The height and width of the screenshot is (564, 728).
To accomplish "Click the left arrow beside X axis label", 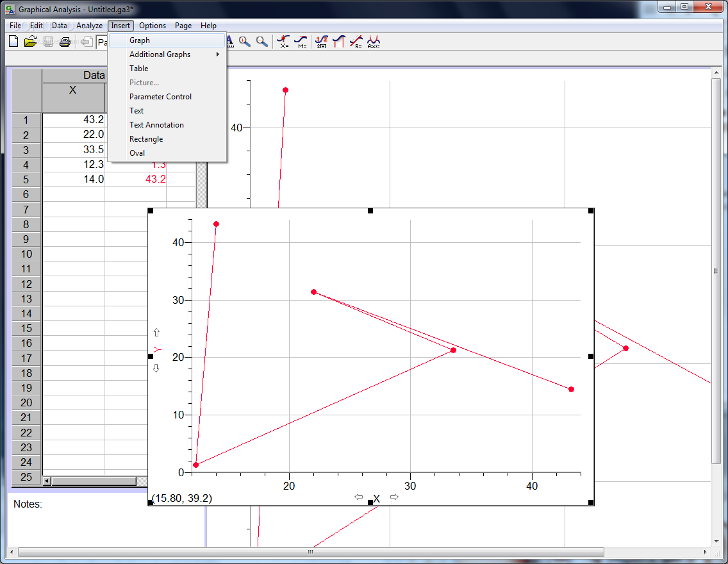I will coord(358,497).
